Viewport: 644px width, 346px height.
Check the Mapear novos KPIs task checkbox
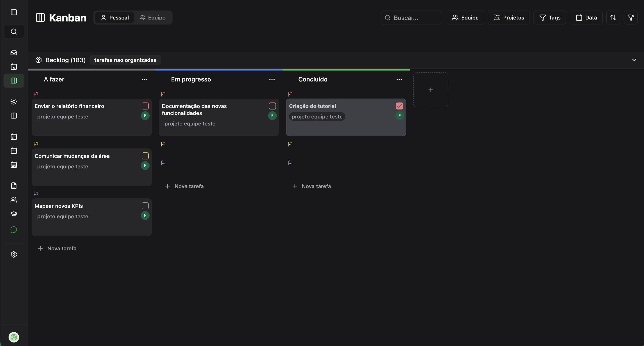145,205
